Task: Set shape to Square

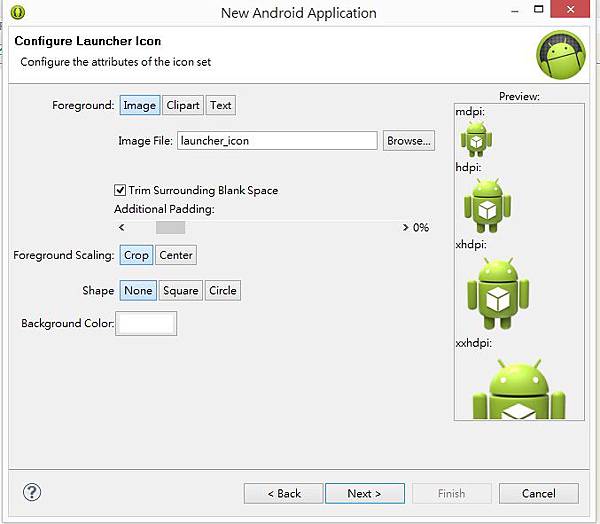Action: tap(181, 291)
